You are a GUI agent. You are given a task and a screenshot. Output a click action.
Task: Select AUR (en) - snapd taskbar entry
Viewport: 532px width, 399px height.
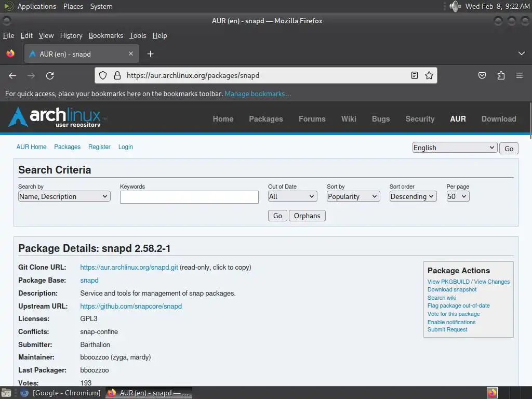(x=149, y=393)
